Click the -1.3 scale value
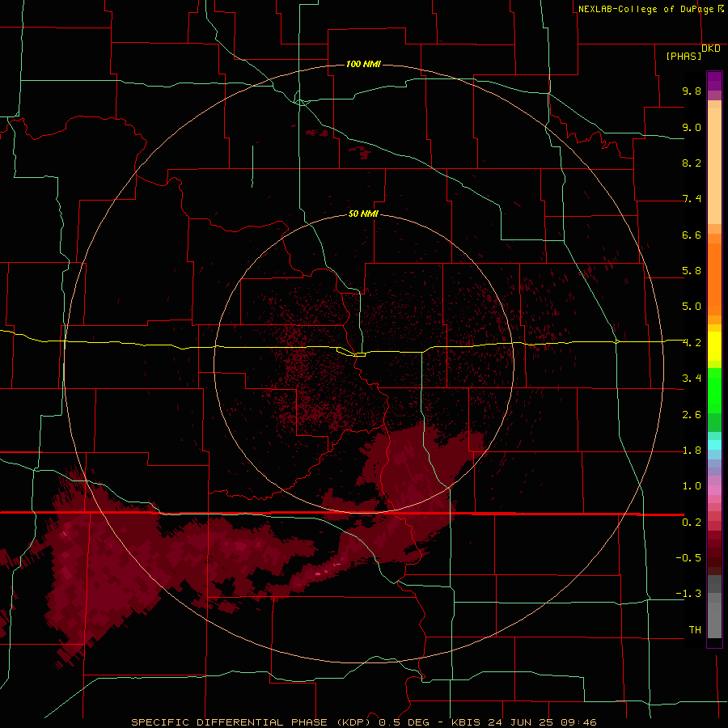Image resolution: width=728 pixels, height=728 pixels. [x=688, y=594]
